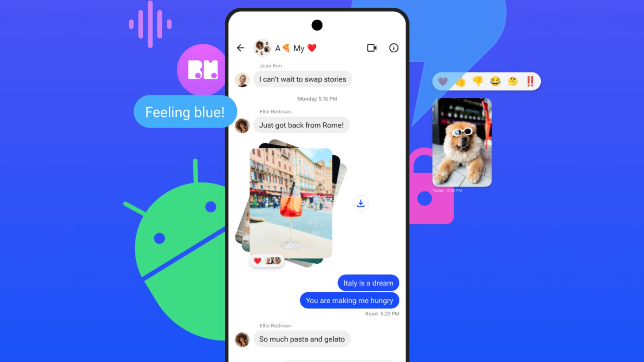Open the conversation info panel
This screenshot has width=644, height=362.
pyautogui.click(x=392, y=48)
